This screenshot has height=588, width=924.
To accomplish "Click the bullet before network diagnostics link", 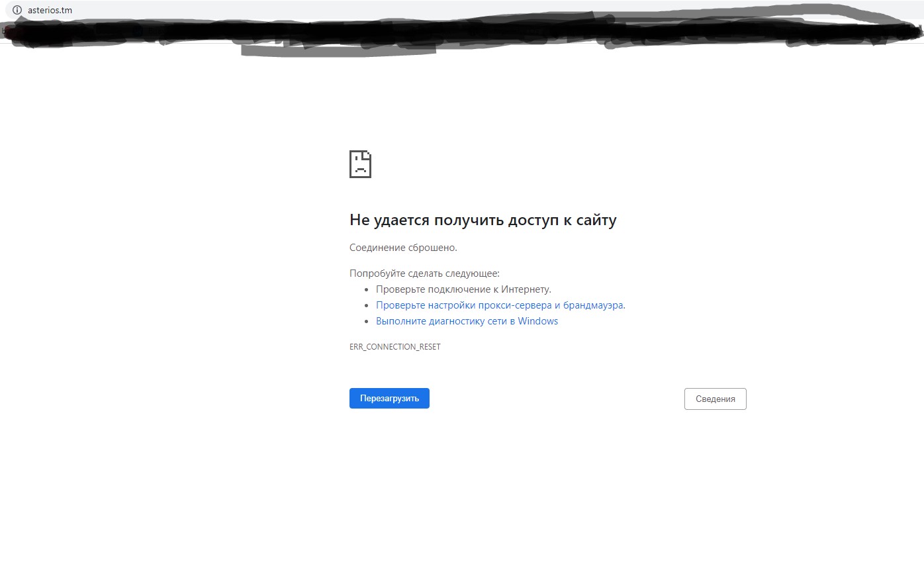I will pyautogui.click(x=367, y=322).
